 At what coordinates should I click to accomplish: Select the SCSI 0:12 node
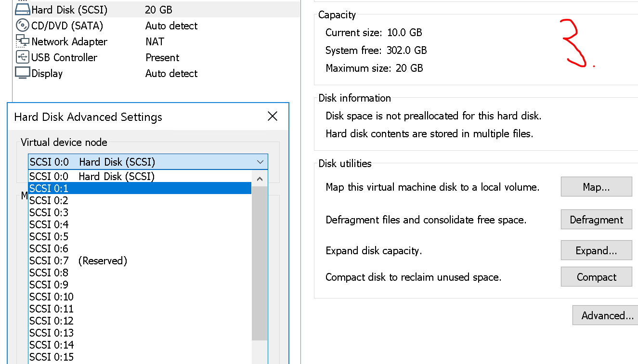(140, 321)
